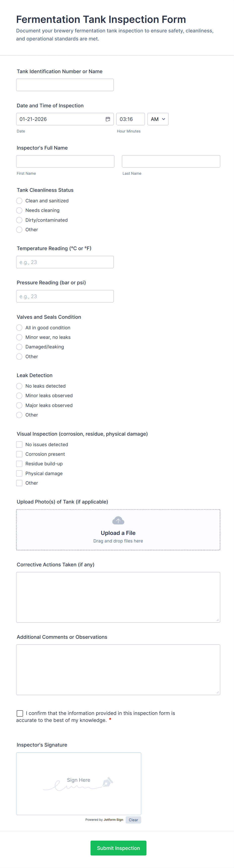The width and height of the screenshot is (234, 868).
Task: Click inside the Corrective Actions text area
Action: (x=118, y=597)
